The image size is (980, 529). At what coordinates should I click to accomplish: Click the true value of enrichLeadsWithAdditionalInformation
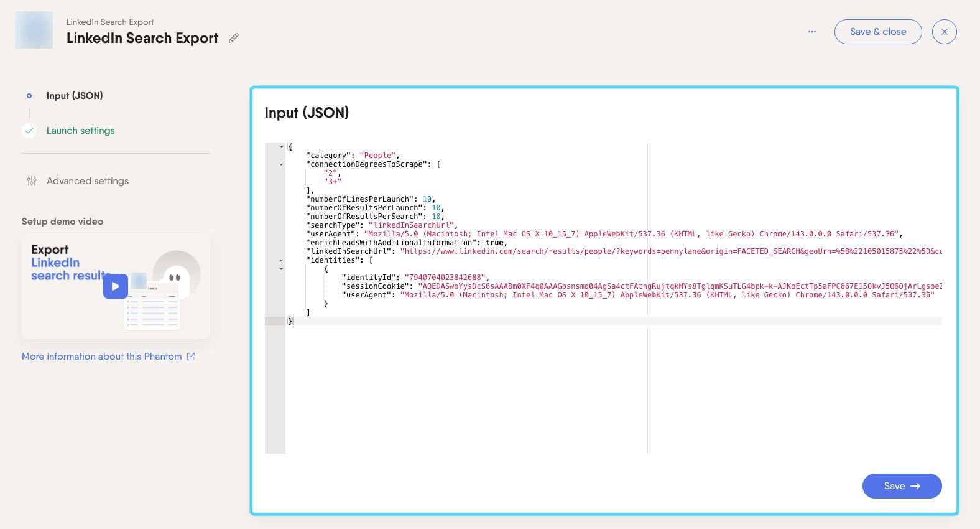coord(495,243)
